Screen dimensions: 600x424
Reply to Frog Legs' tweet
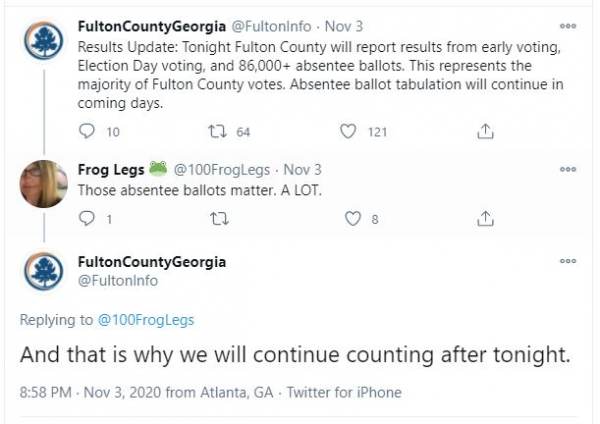tap(86, 218)
